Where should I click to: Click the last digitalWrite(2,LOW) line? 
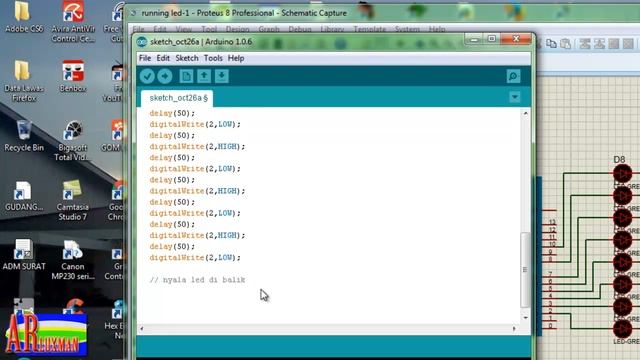click(195, 258)
